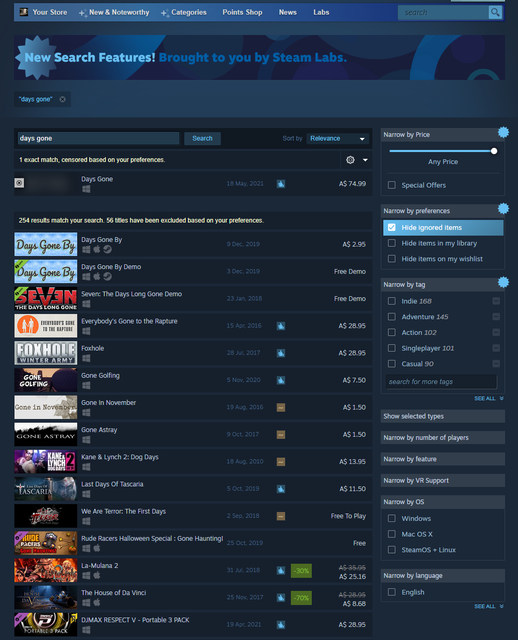518x640 pixels.
Task: Click the Search button
Action: (x=202, y=138)
